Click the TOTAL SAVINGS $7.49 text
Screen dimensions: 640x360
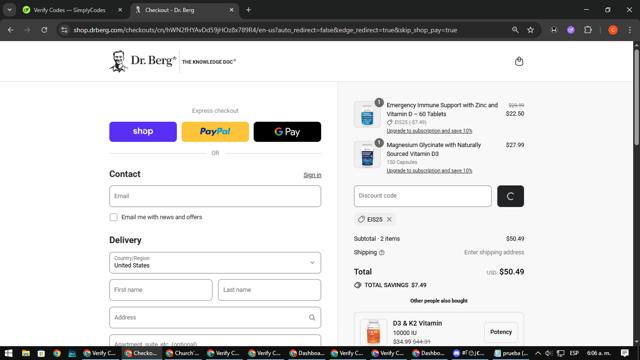(395, 285)
